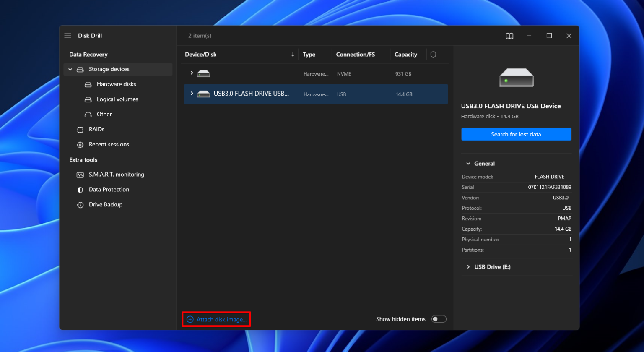Open the hamburger menu in Disk Drill
The image size is (644, 352).
(x=68, y=36)
